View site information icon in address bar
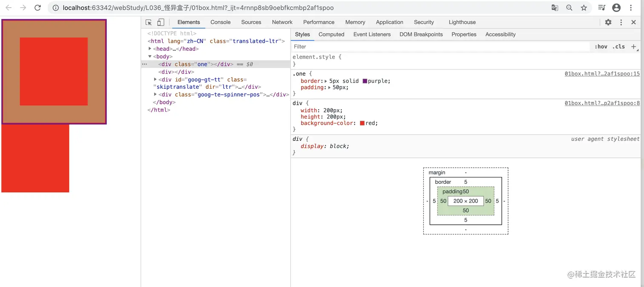The height and width of the screenshot is (287, 644). click(x=55, y=8)
